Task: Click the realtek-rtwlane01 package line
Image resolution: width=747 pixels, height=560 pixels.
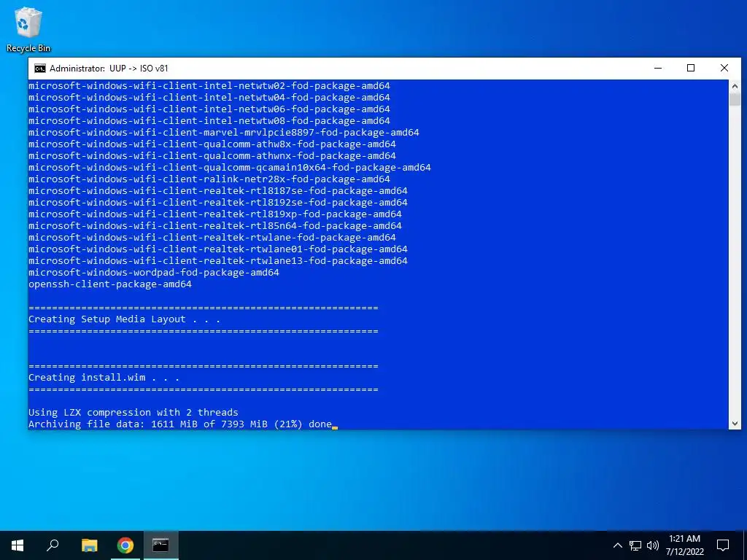Action: [218, 249]
